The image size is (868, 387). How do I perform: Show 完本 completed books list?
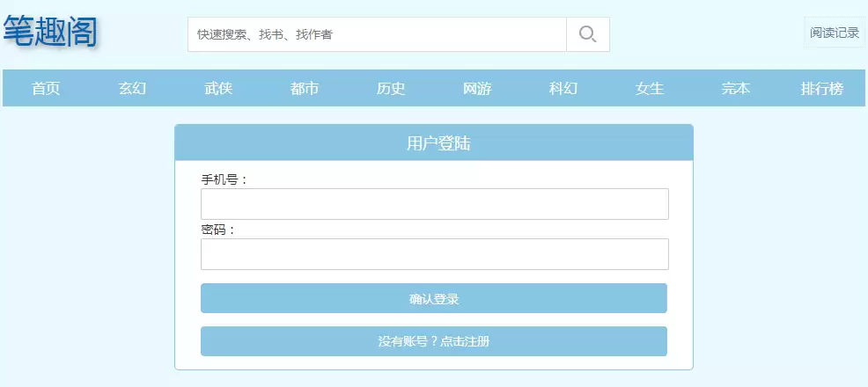coord(736,89)
